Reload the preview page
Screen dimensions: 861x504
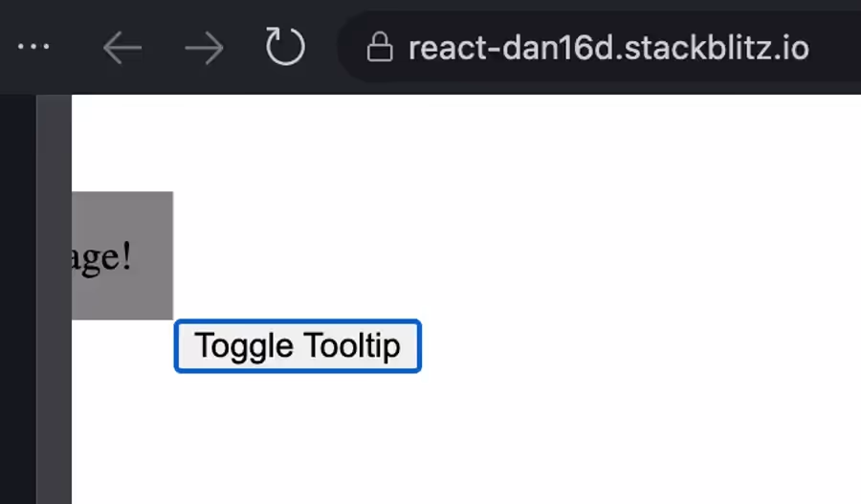(285, 47)
